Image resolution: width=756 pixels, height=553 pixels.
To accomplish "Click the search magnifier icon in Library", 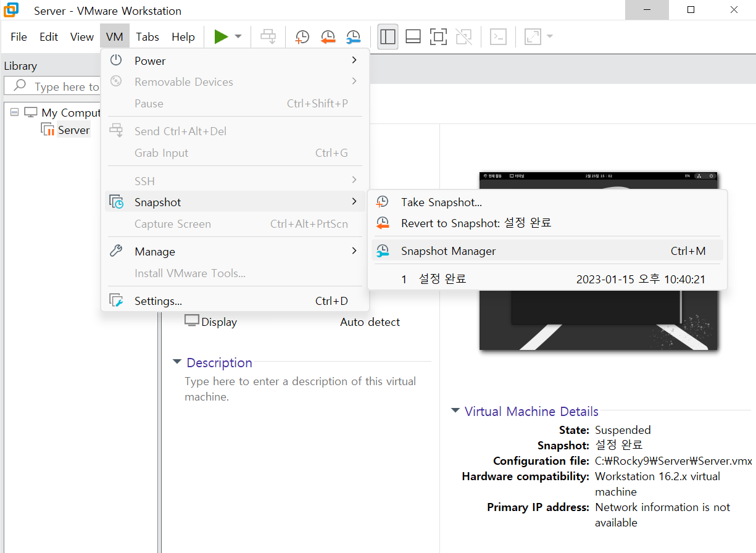I will [x=20, y=86].
